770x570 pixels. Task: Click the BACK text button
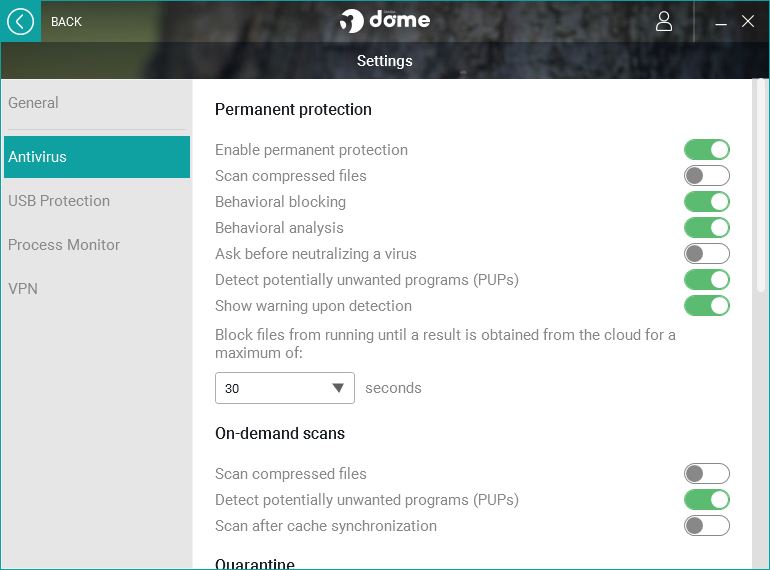[66, 22]
